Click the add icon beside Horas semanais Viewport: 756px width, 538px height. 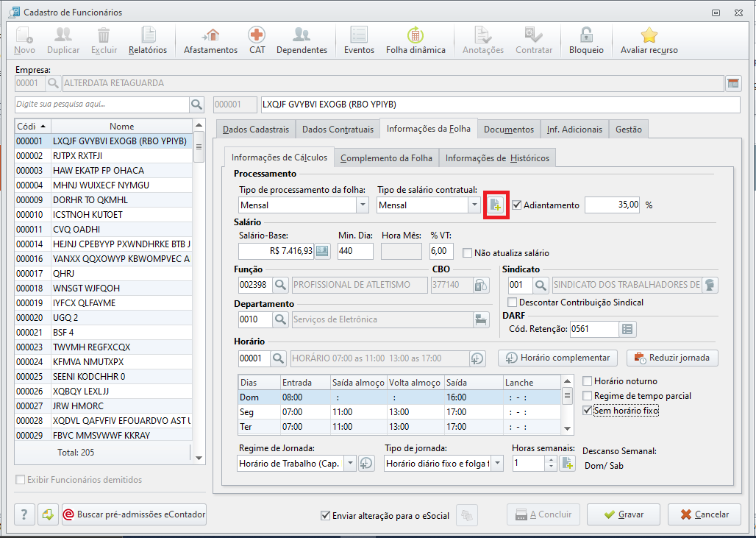[x=568, y=464]
